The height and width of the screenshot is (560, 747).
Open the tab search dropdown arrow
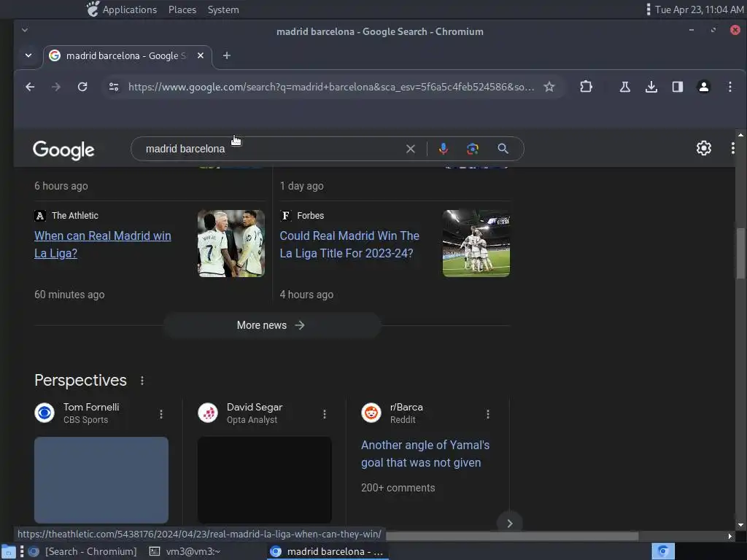point(28,55)
